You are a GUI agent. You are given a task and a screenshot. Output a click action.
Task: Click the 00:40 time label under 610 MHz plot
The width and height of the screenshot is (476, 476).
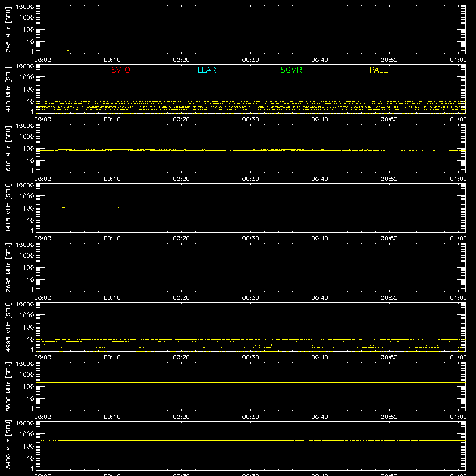[320, 179]
